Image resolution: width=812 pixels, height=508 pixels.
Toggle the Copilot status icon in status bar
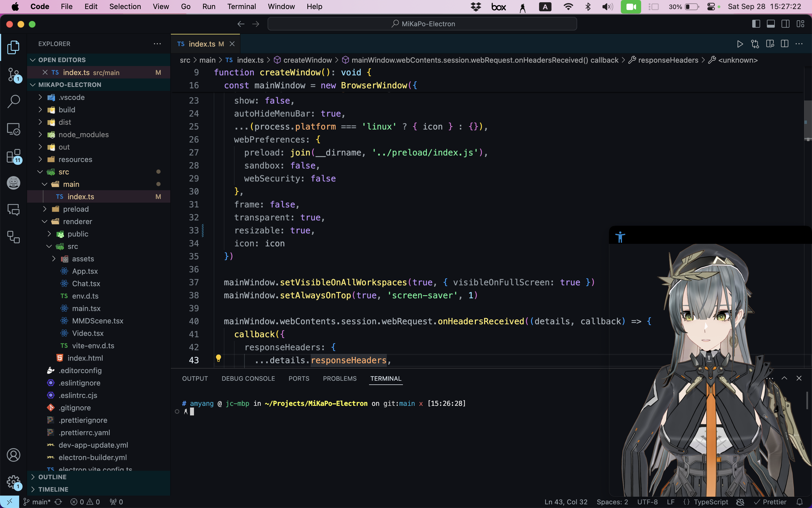pyautogui.click(x=740, y=502)
